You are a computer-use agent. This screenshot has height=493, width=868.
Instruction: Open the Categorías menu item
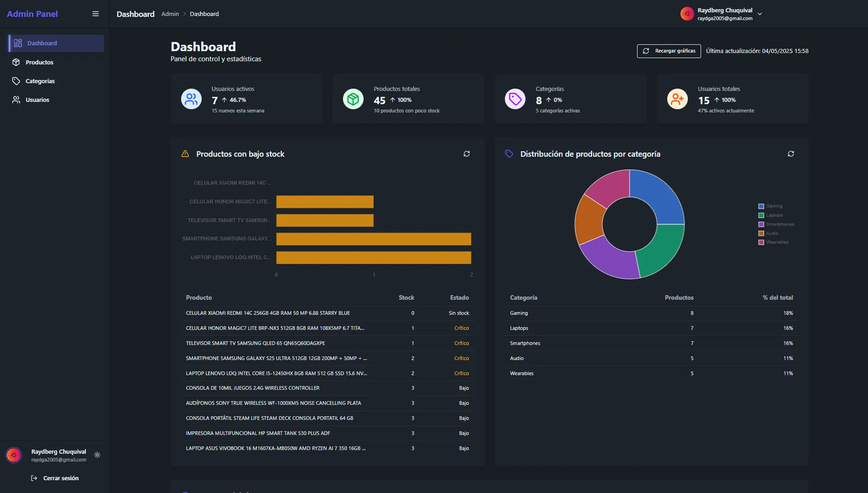tap(40, 81)
